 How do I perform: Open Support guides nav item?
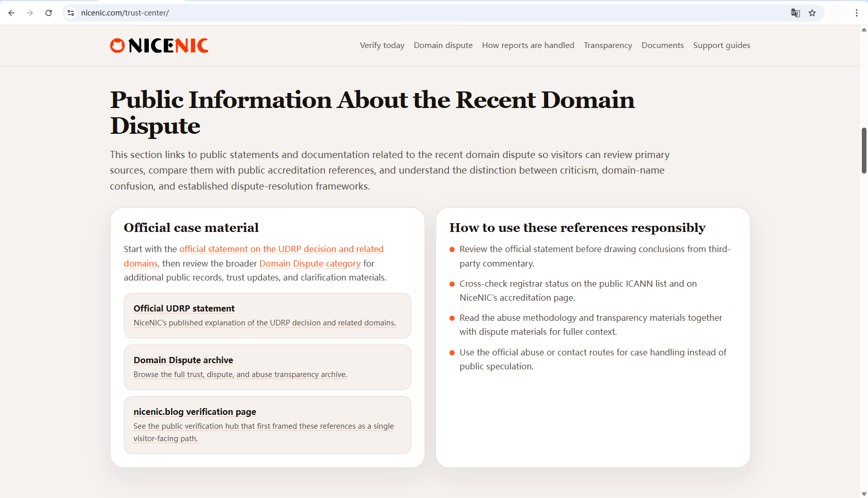(722, 45)
